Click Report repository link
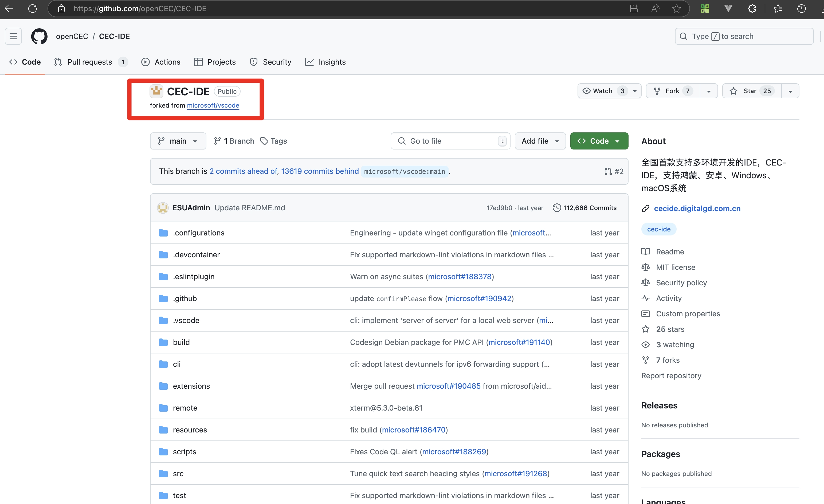Image resolution: width=824 pixels, height=504 pixels. click(671, 376)
